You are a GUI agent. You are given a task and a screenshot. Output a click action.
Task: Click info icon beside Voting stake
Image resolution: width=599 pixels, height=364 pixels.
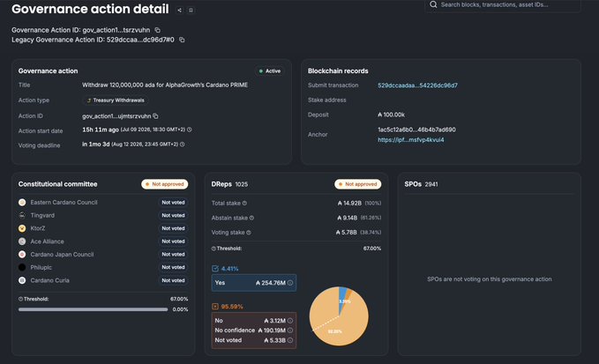coord(249,233)
